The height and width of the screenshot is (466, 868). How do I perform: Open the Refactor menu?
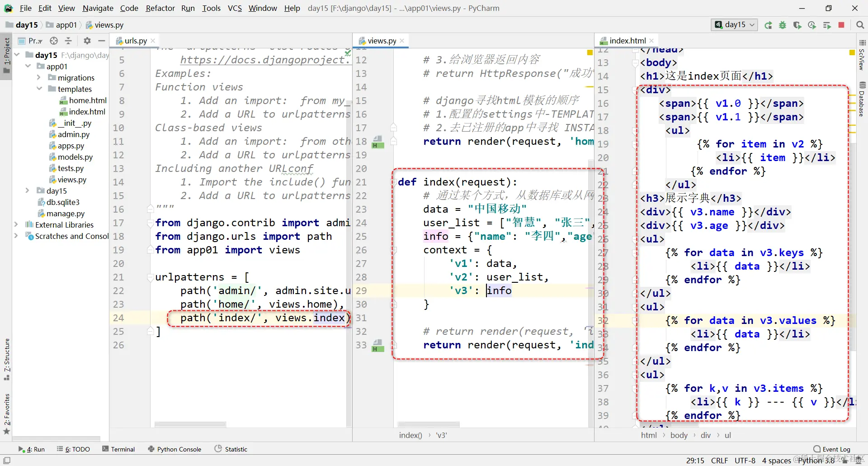click(x=160, y=8)
